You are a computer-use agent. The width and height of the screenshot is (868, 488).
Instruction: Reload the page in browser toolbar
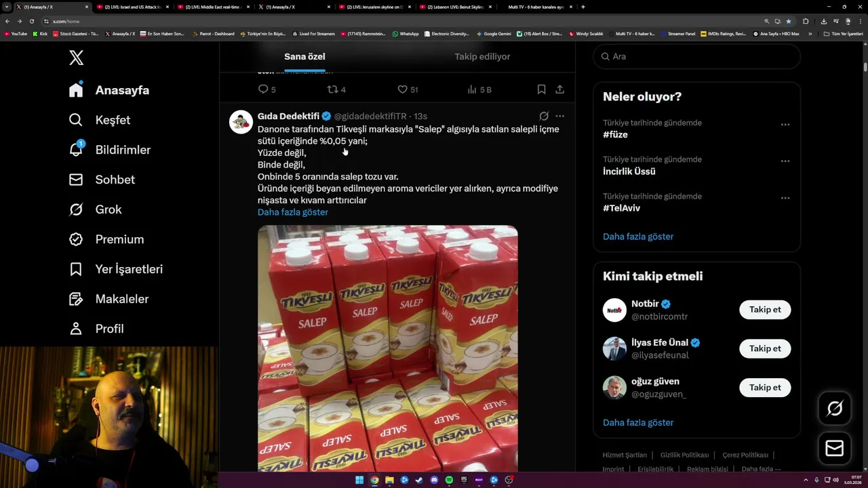pos(31,21)
